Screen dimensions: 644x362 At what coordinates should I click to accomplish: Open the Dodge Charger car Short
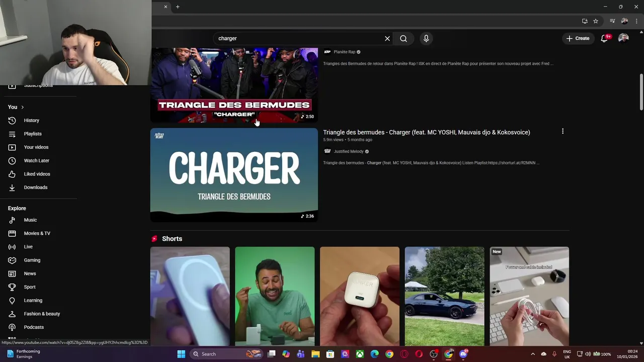pyautogui.click(x=445, y=296)
